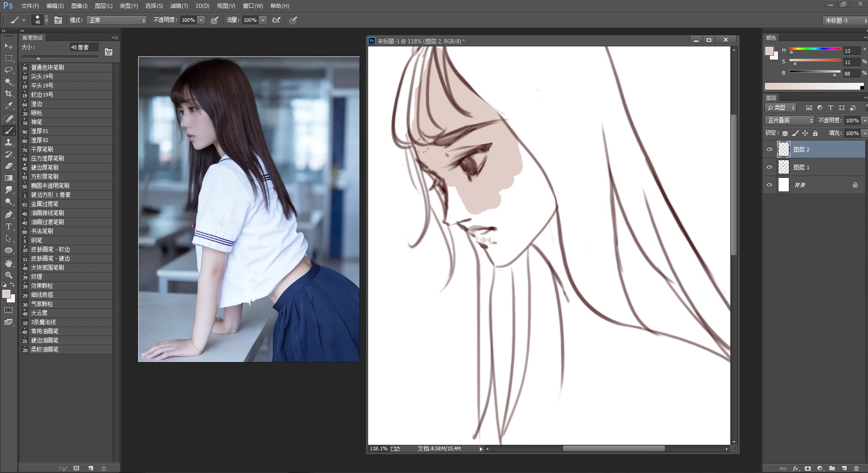Image resolution: width=868 pixels, height=473 pixels.
Task: Select the History Brush tool
Action: 8,154
